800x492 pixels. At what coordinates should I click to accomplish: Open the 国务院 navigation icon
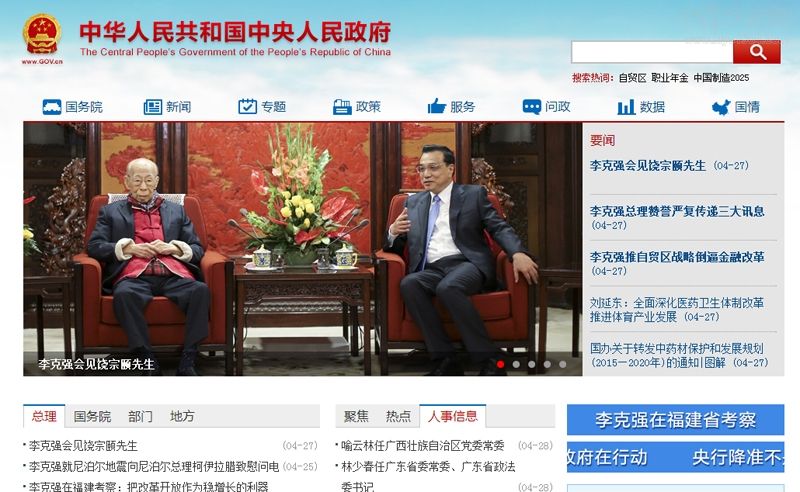(52, 107)
